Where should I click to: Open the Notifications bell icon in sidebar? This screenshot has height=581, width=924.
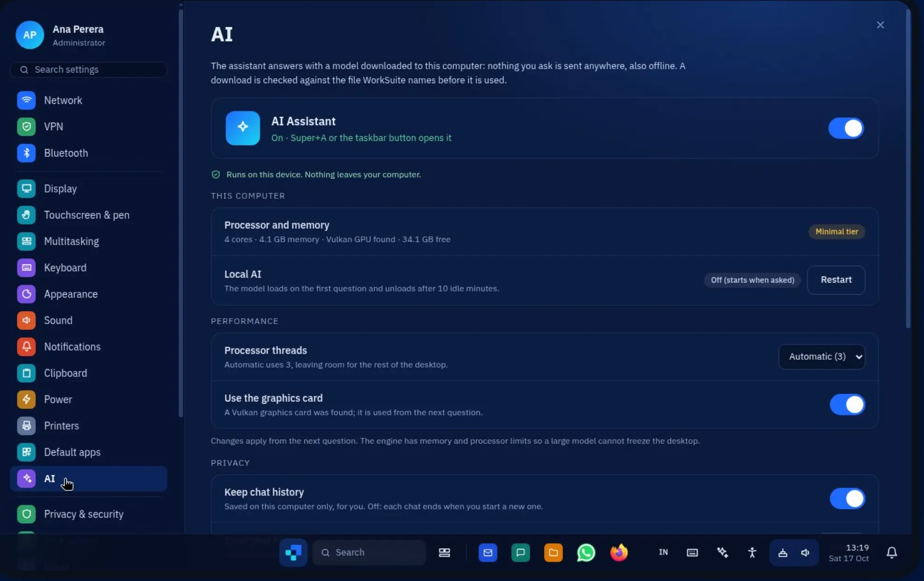(26, 347)
